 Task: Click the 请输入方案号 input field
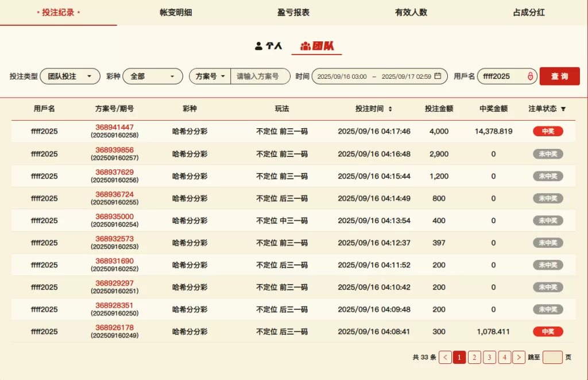point(260,76)
